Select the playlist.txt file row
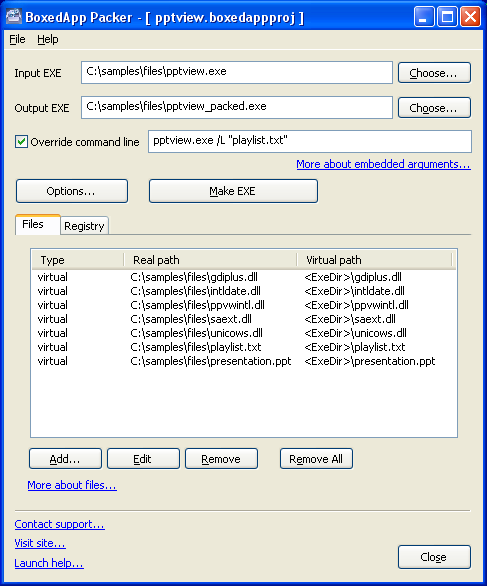 244,347
